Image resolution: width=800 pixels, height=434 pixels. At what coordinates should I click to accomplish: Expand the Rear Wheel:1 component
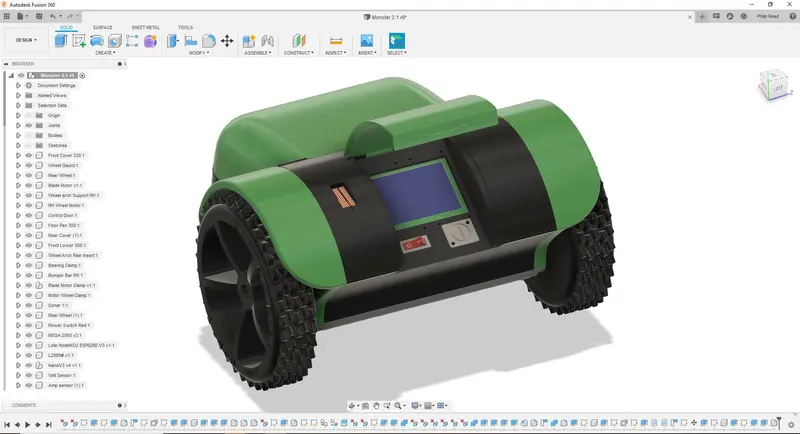[x=18, y=175]
